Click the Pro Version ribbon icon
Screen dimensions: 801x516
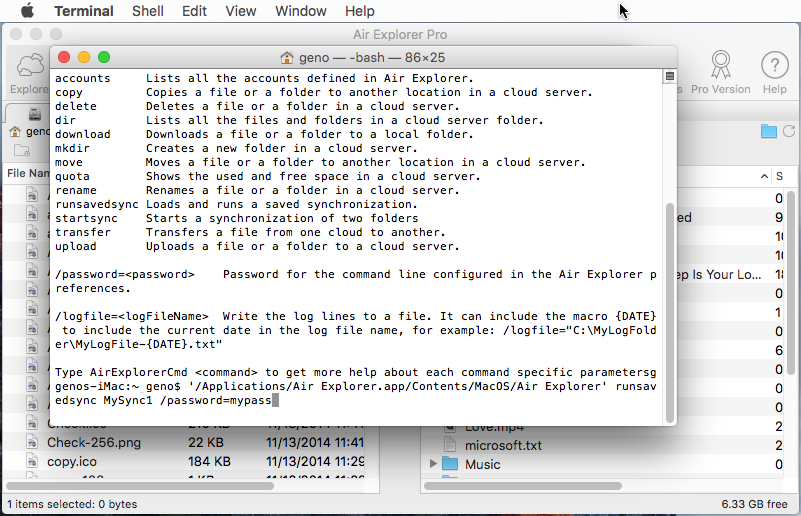pos(721,64)
